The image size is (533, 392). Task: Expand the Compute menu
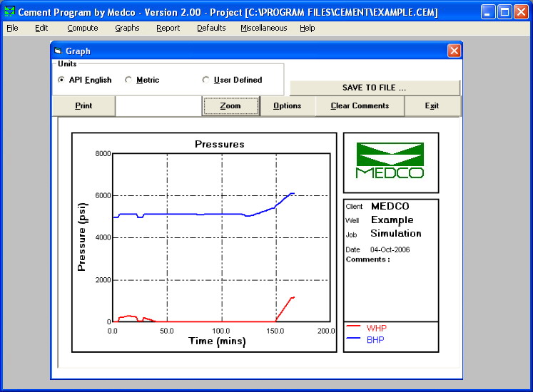[x=83, y=28]
